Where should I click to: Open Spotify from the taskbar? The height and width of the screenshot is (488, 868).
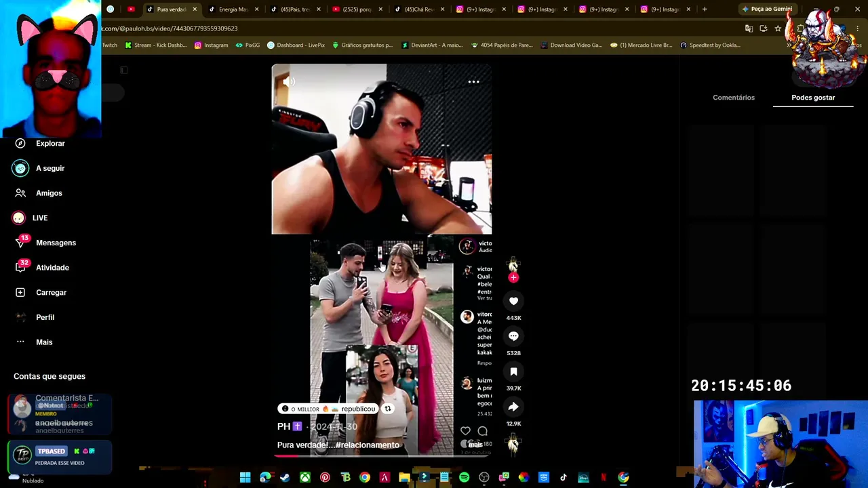pyautogui.click(x=464, y=478)
